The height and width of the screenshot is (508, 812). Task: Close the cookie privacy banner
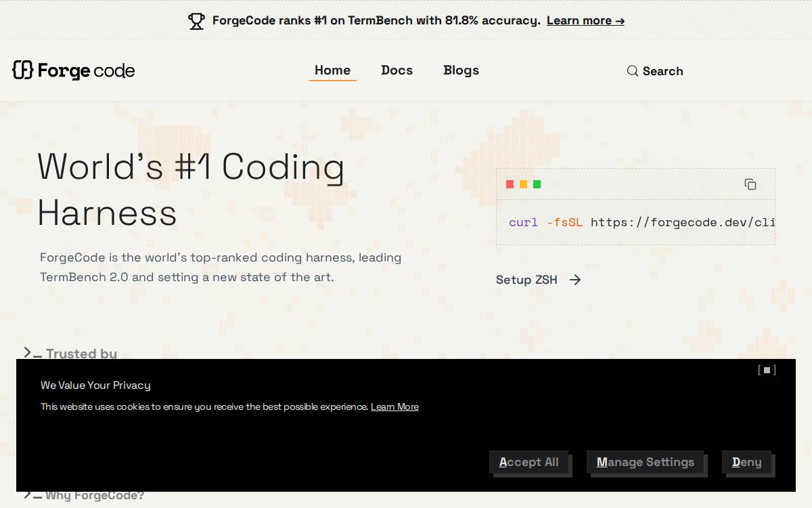tap(767, 370)
